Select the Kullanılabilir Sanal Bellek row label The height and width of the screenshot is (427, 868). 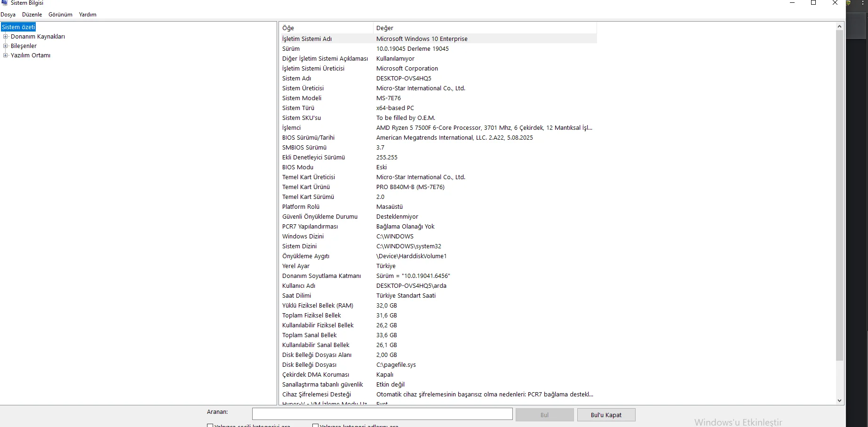(x=316, y=345)
